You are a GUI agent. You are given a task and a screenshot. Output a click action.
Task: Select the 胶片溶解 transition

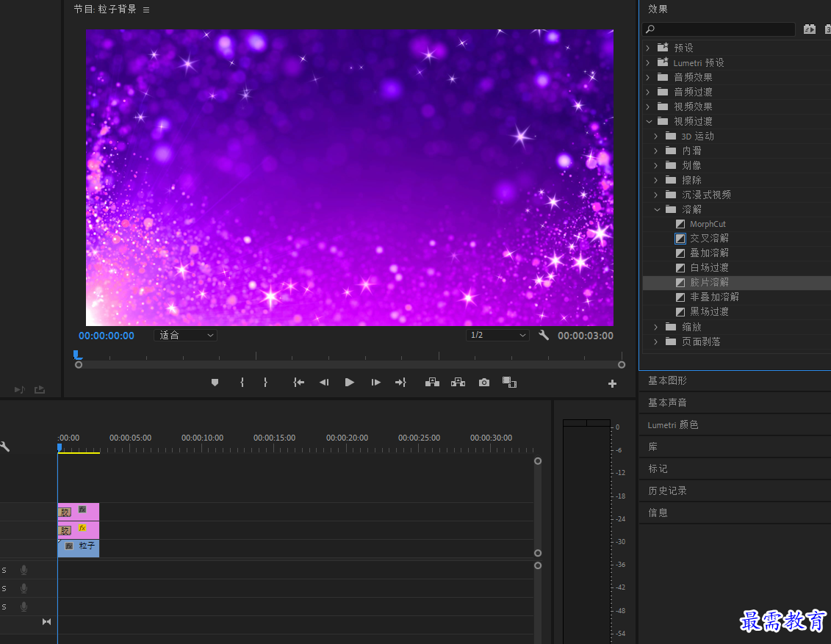click(x=709, y=282)
